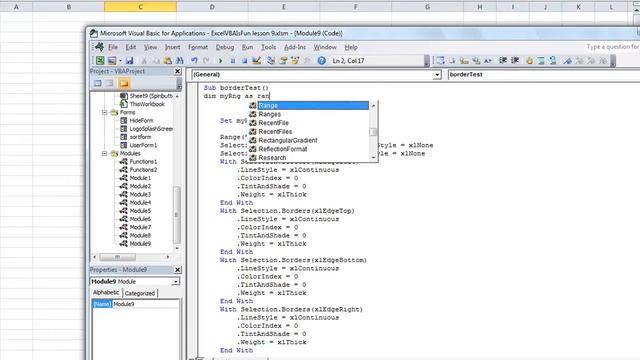Toggle Breakpoint with the hand icon
The image size is (640, 360).
(529, 61)
